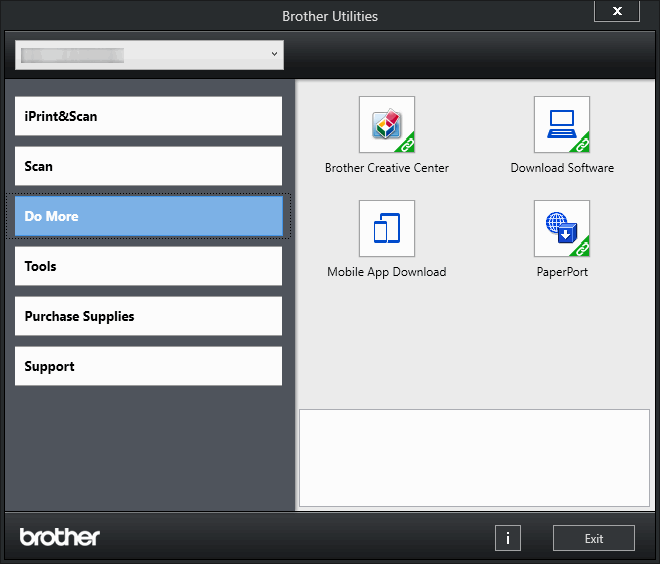The image size is (660, 564).
Task: Select the highlighted Do More item
Action: pyautogui.click(x=148, y=216)
